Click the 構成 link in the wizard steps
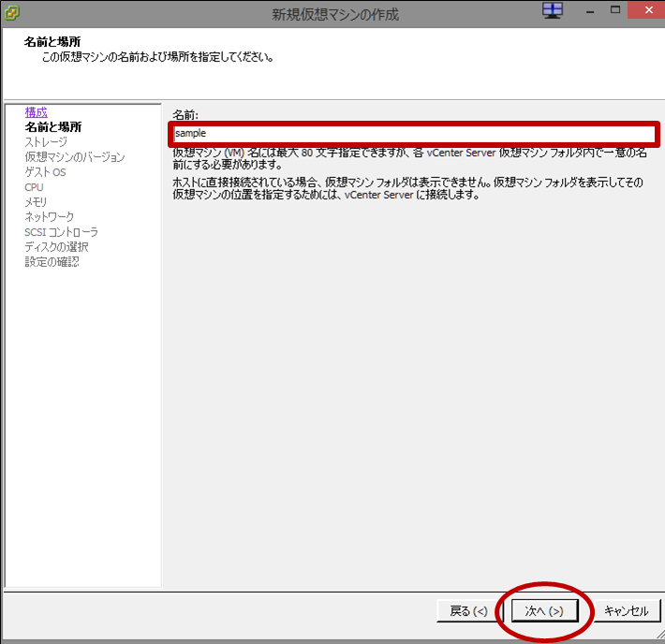 click(36, 112)
